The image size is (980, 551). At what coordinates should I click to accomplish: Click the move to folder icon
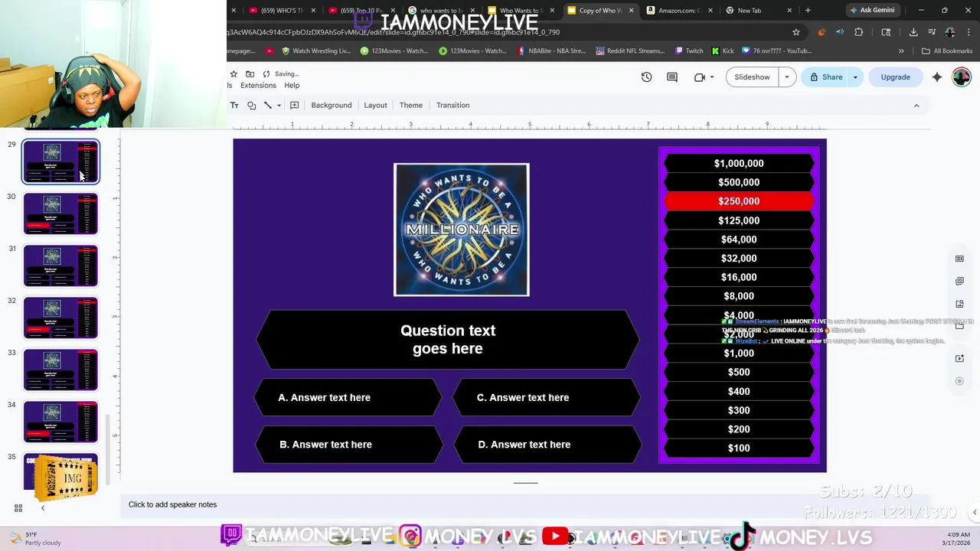(x=250, y=74)
